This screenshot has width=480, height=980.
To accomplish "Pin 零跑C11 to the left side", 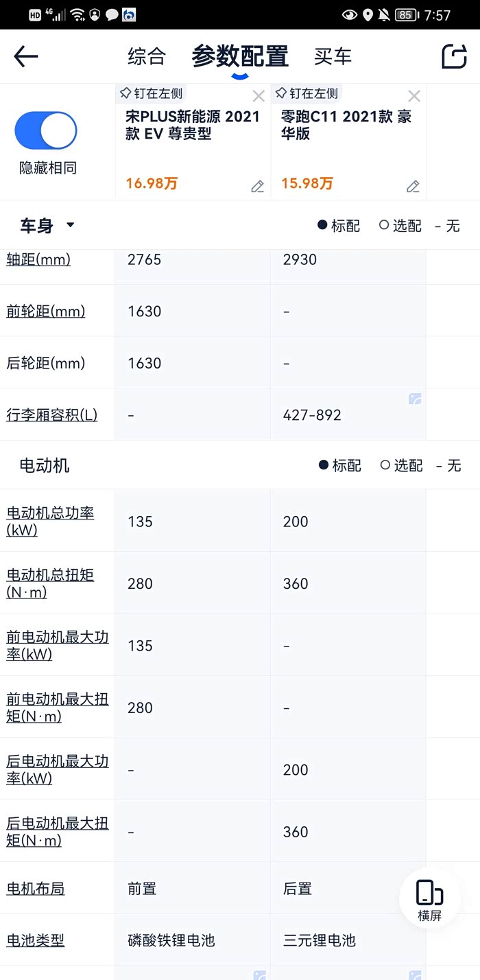I will click(307, 93).
